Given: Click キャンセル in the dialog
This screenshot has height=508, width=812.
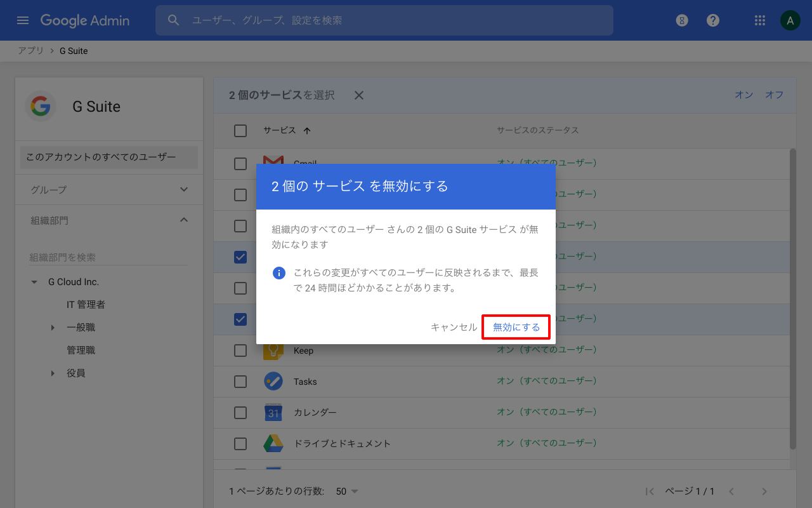Looking at the screenshot, I should (x=454, y=327).
